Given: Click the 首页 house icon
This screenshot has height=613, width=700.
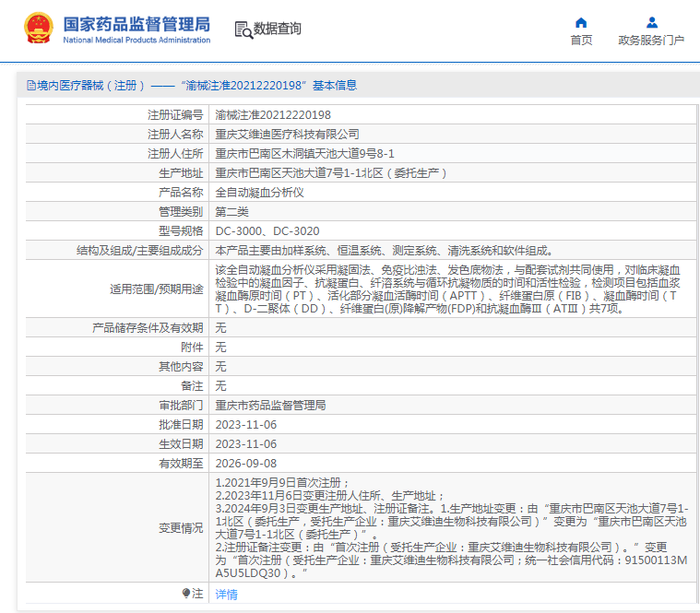Looking at the screenshot, I should coord(581,22).
